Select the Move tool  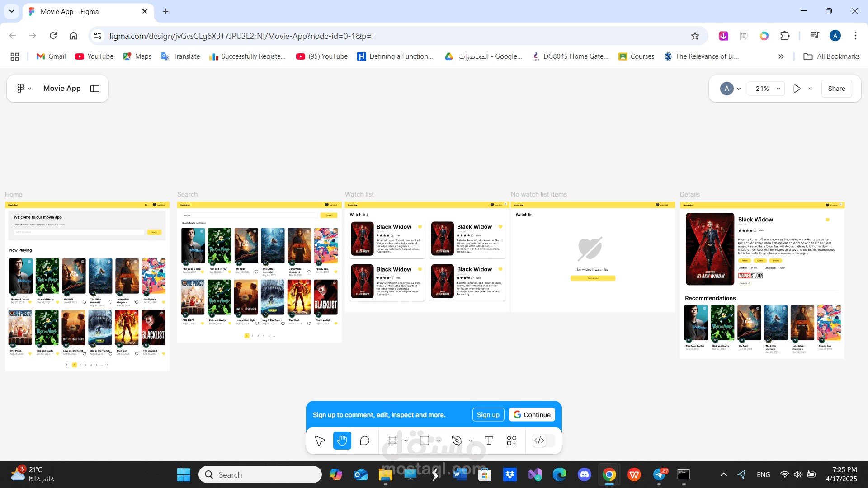click(x=320, y=441)
